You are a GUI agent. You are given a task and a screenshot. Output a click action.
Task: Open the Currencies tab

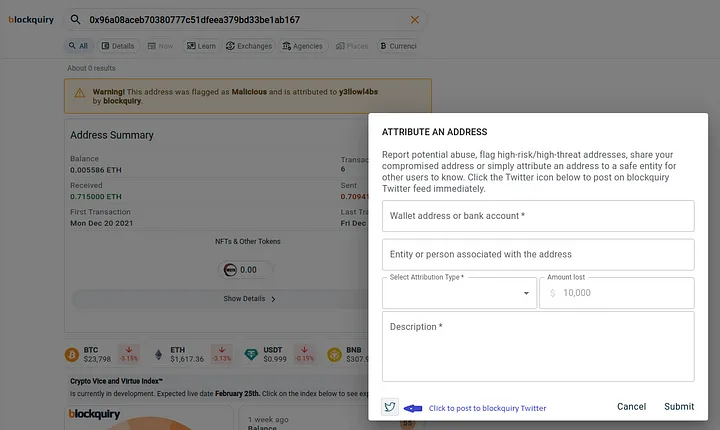pos(398,46)
